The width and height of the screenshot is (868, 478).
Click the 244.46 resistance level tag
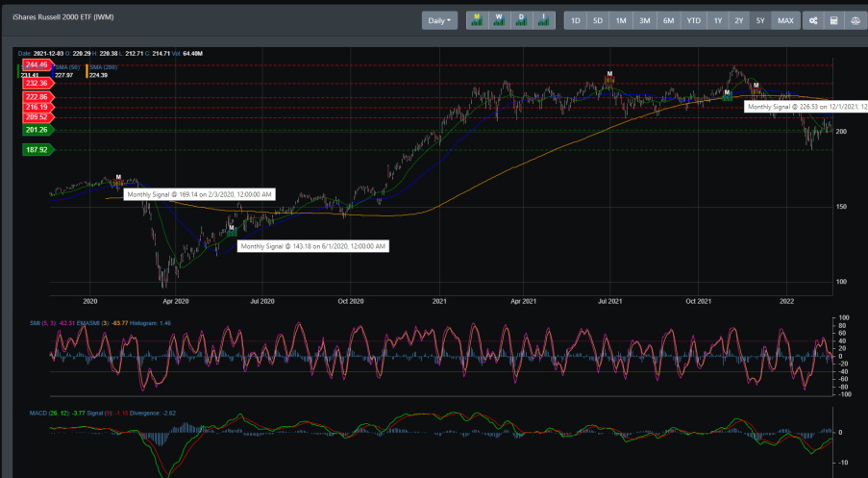click(x=37, y=64)
